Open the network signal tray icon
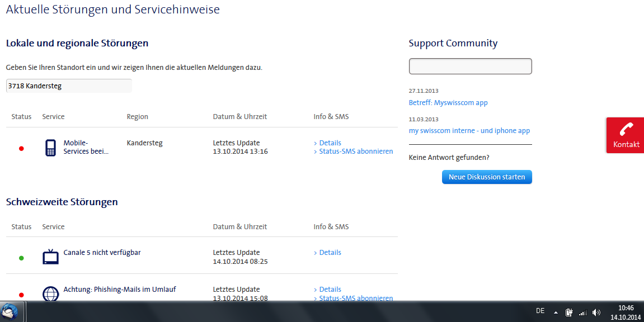 click(x=583, y=312)
